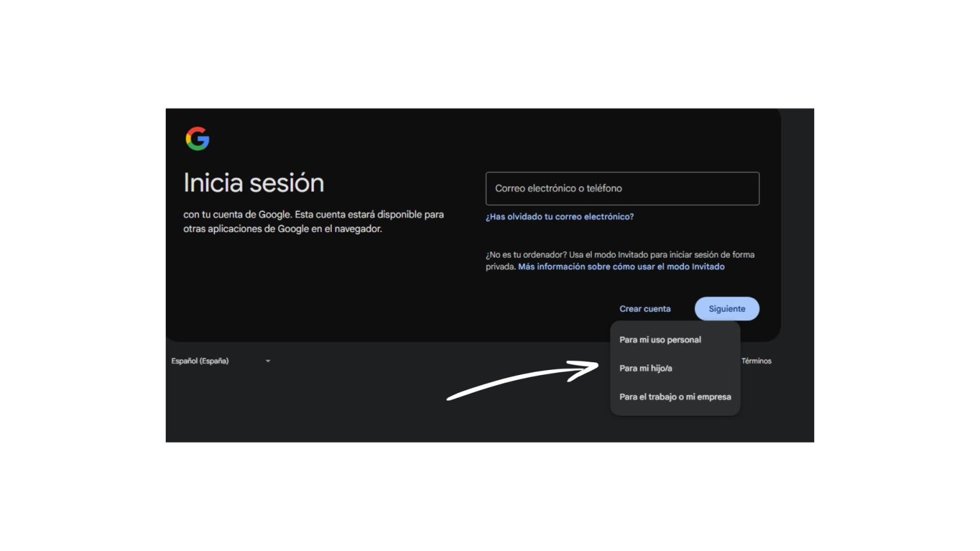Click the "Crear cuenta" button
Screen dimensions: 980x551
pyautogui.click(x=644, y=309)
